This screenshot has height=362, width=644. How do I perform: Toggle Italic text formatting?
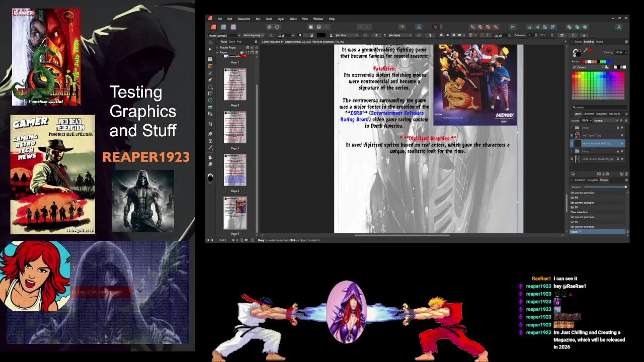[305, 35]
